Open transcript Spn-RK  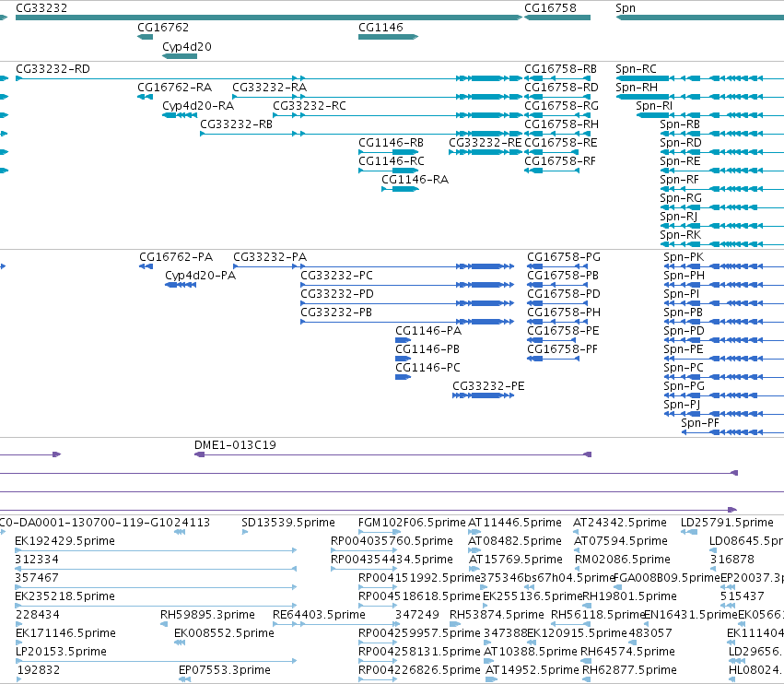tap(681, 235)
